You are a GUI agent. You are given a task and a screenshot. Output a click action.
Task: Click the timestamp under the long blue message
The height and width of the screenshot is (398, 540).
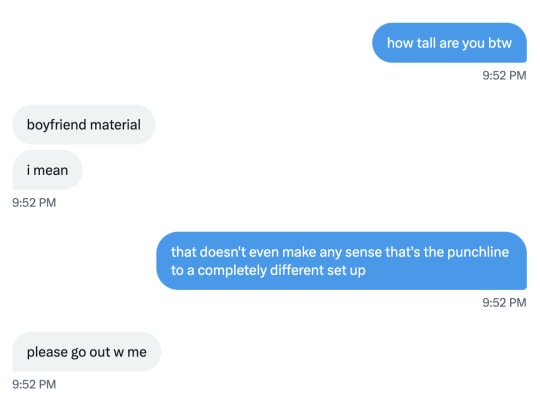[x=504, y=303]
